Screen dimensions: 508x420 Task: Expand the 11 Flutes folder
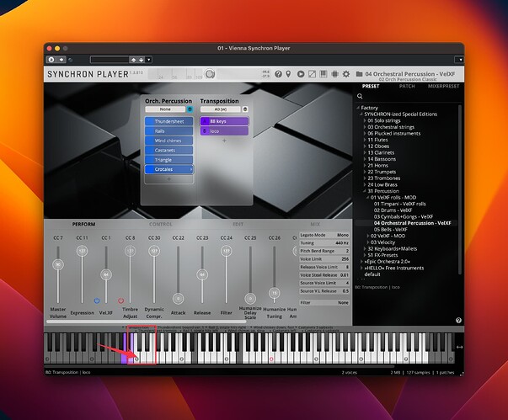[365, 140]
